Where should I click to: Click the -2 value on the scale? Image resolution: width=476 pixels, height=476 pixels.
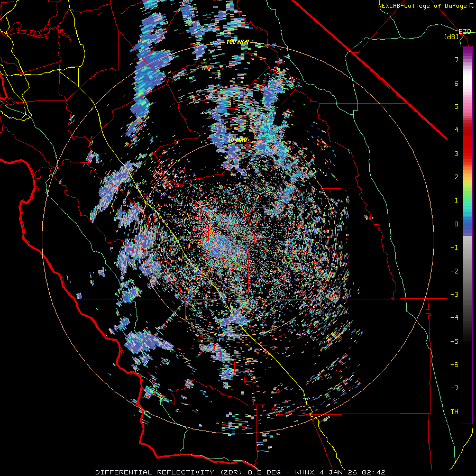[454, 271]
